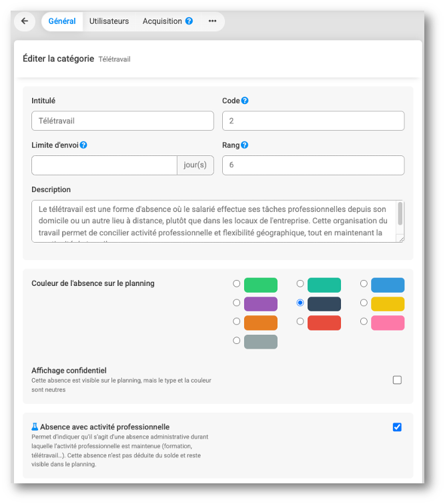Viewport: 445px width, 504px height.
Task: Click the help icon beside Code
Action: pos(245,101)
